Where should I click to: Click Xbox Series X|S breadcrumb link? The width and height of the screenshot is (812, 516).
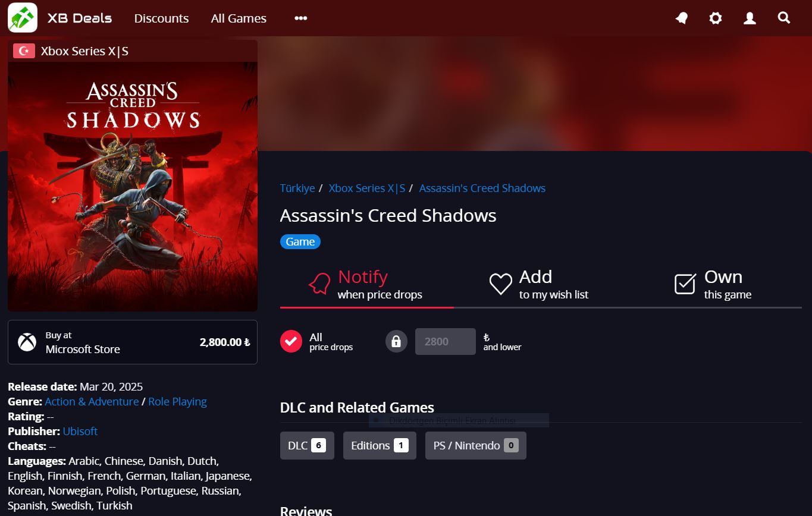[x=367, y=188]
